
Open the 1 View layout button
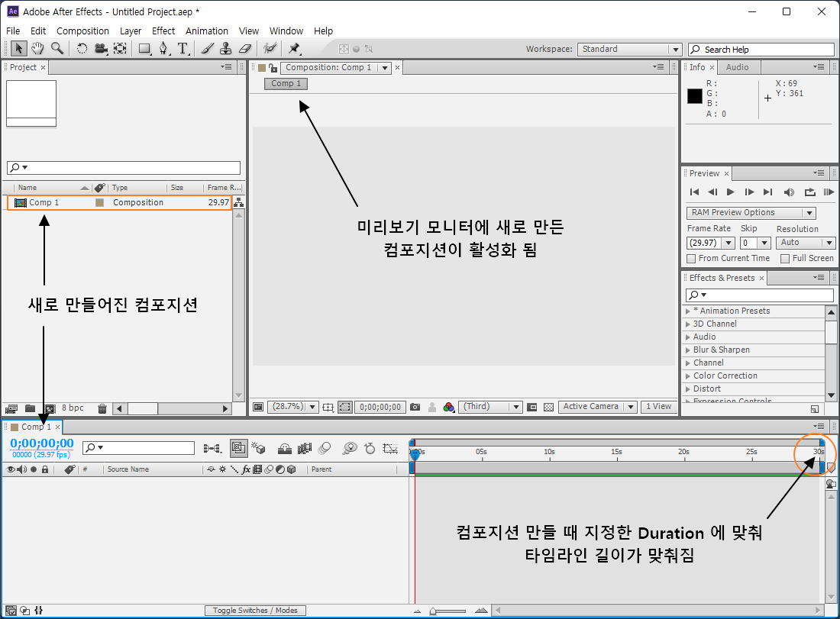click(657, 407)
